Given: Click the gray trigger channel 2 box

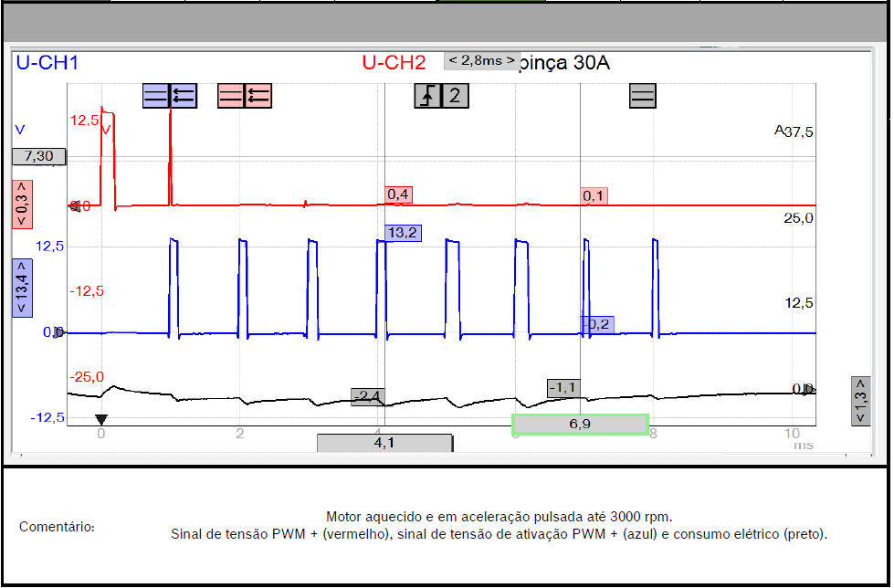Looking at the screenshot, I should click(455, 96).
